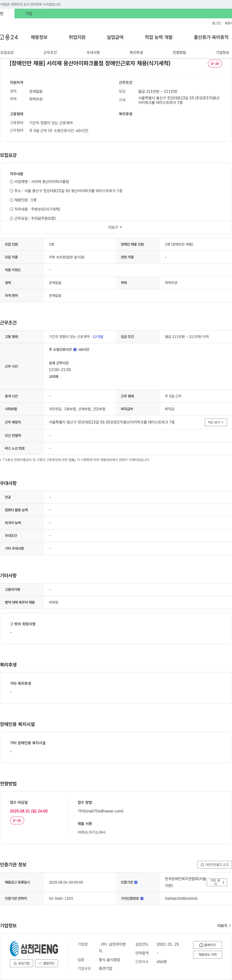The width and height of the screenshot is (232, 980).
Task: Click the 이력서,자기소개서 submission documents text
Action: coord(91,832)
